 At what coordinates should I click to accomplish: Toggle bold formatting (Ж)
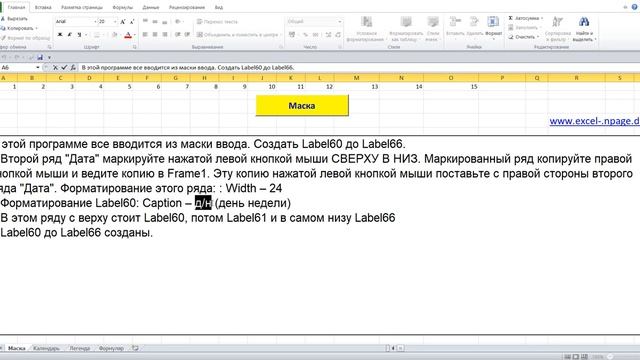[60, 35]
